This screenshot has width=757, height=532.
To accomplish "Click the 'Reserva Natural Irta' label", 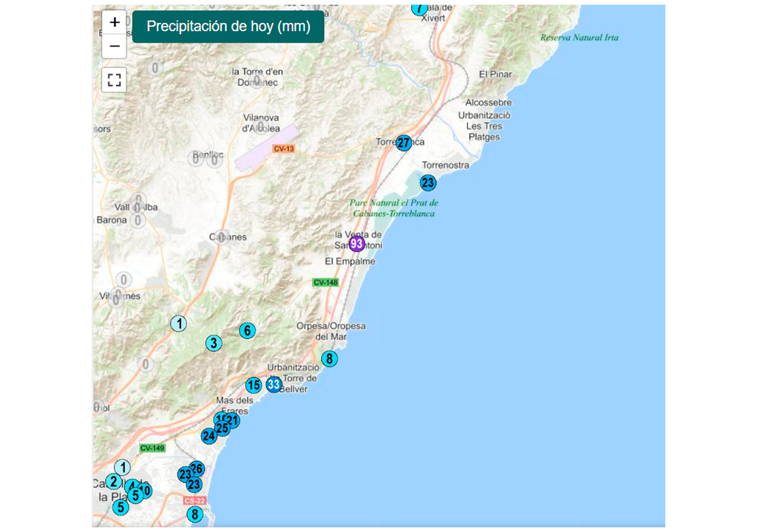I will tap(579, 37).
